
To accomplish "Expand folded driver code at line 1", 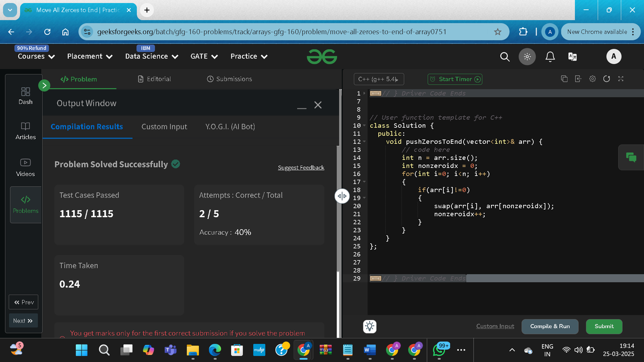I will point(365,93).
